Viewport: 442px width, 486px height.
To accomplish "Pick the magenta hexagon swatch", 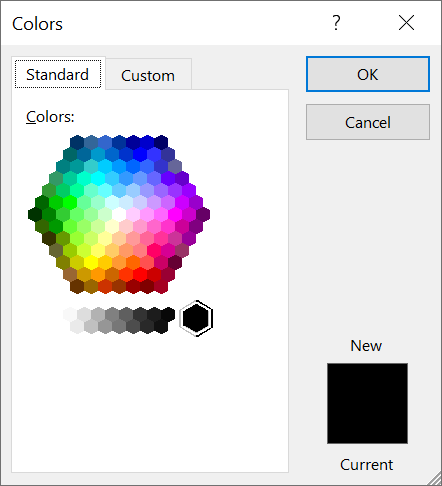I will tap(175, 214).
